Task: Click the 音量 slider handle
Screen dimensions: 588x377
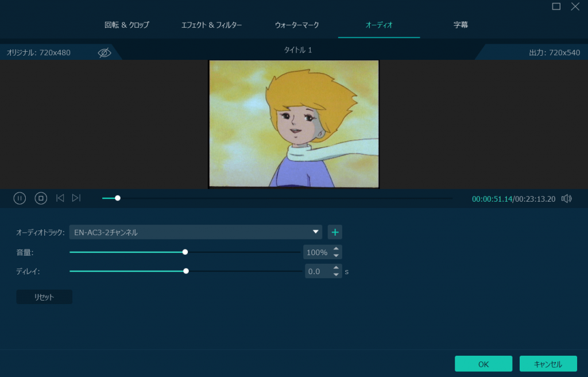Action: (x=185, y=252)
